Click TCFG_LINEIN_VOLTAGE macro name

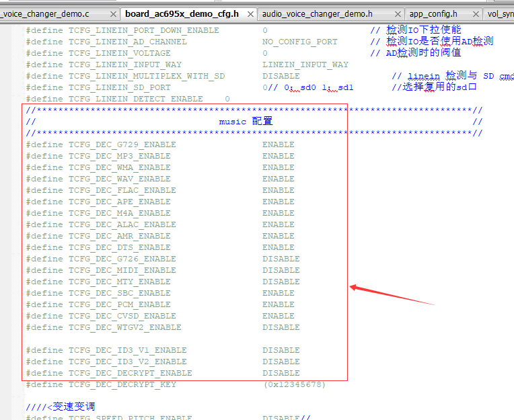click(x=120, y=53)
